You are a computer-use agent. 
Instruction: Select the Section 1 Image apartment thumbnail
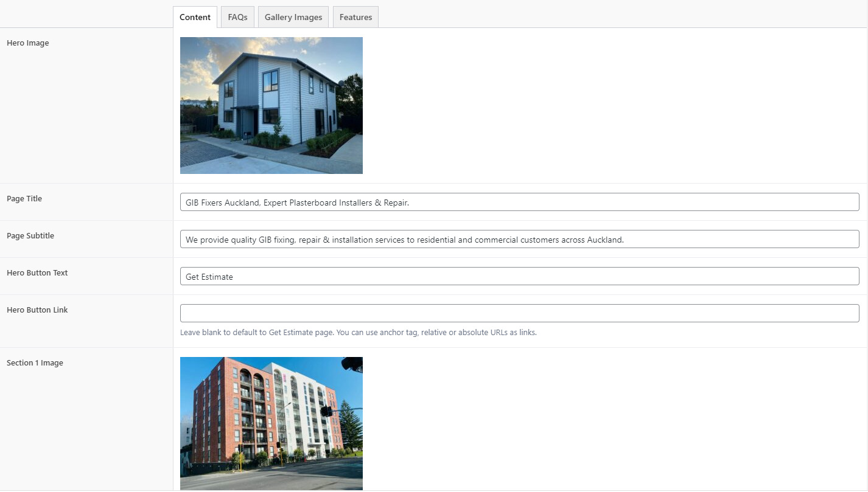271,423
